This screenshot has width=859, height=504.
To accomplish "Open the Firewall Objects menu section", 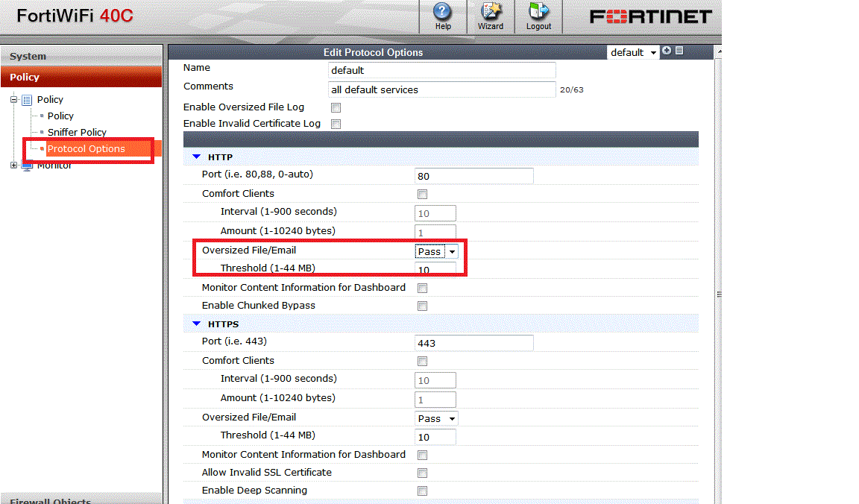I will (81, 499).
